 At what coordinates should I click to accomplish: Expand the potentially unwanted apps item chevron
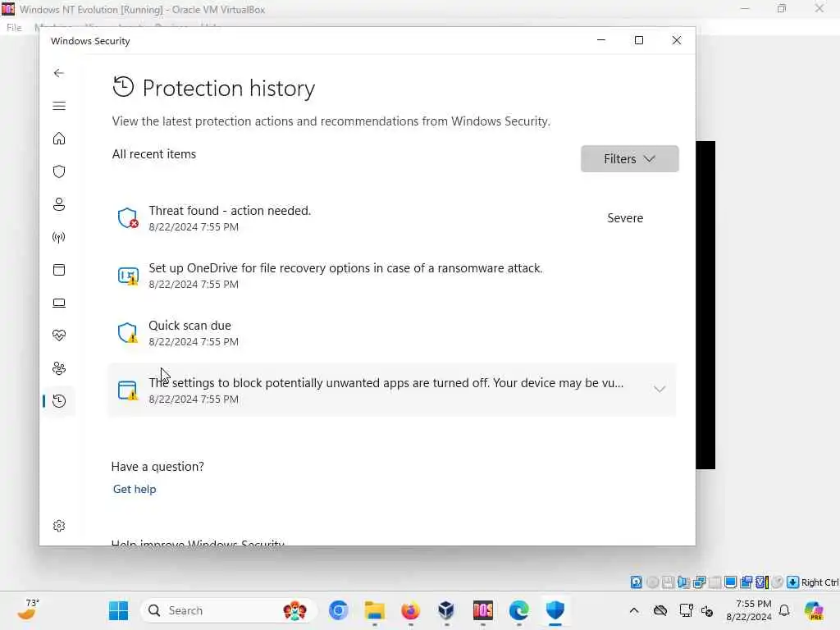[660, 390]
